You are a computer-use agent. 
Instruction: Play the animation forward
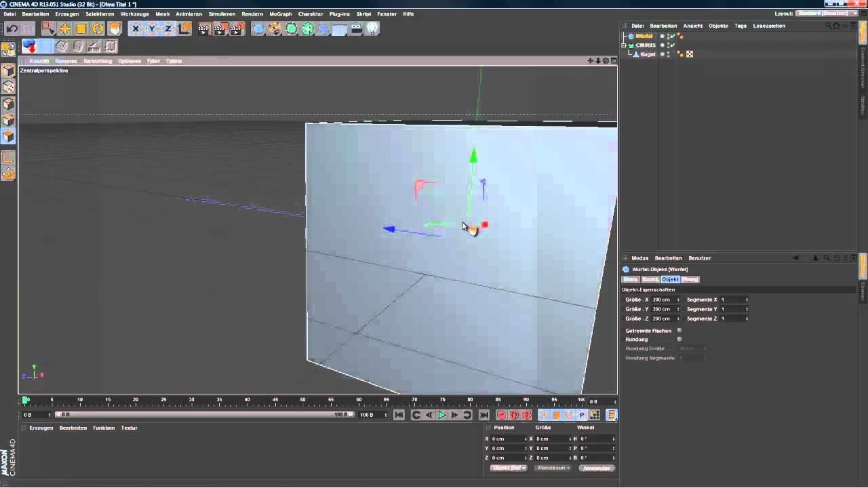[442, 415]
